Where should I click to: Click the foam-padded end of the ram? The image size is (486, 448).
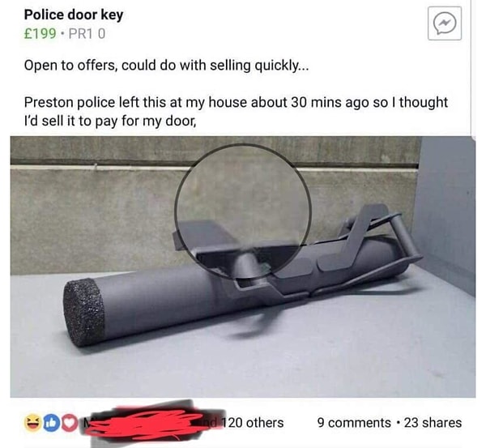[x=83, y=312]
